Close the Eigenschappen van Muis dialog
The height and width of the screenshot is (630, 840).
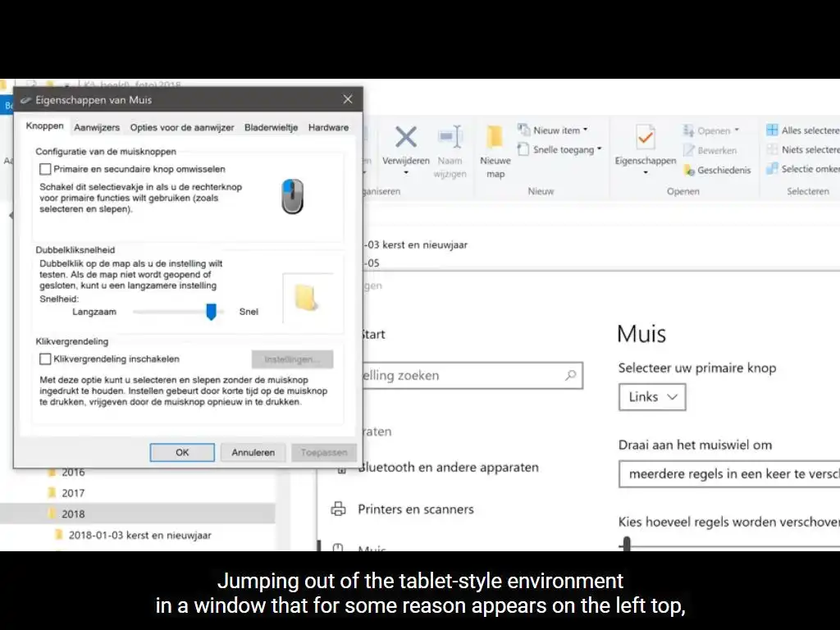[348, 99]
